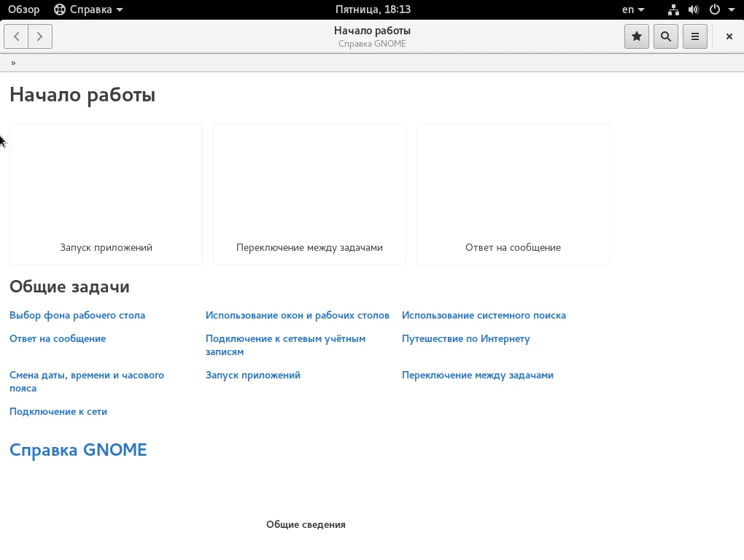The width and height of the screenshot is (744, 560).
Task: Click the Общие задачи section heading
Action: [69, 287]
